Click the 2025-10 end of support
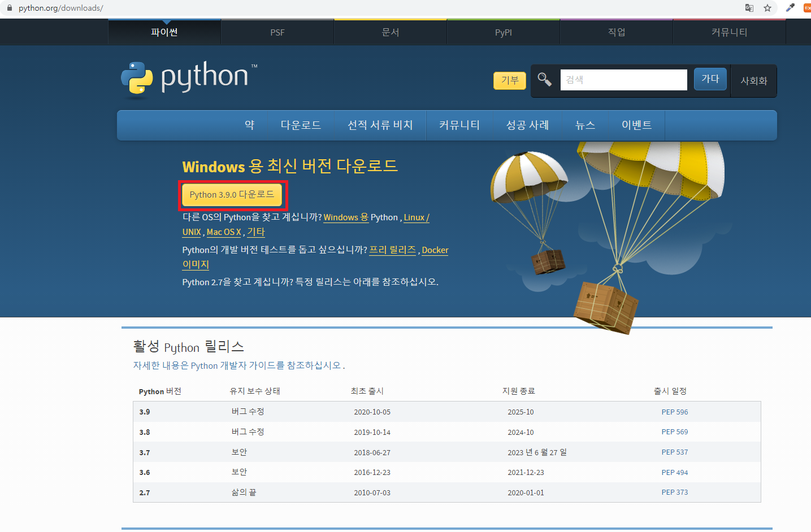The image size is (811, 532). tap(521, 412)
